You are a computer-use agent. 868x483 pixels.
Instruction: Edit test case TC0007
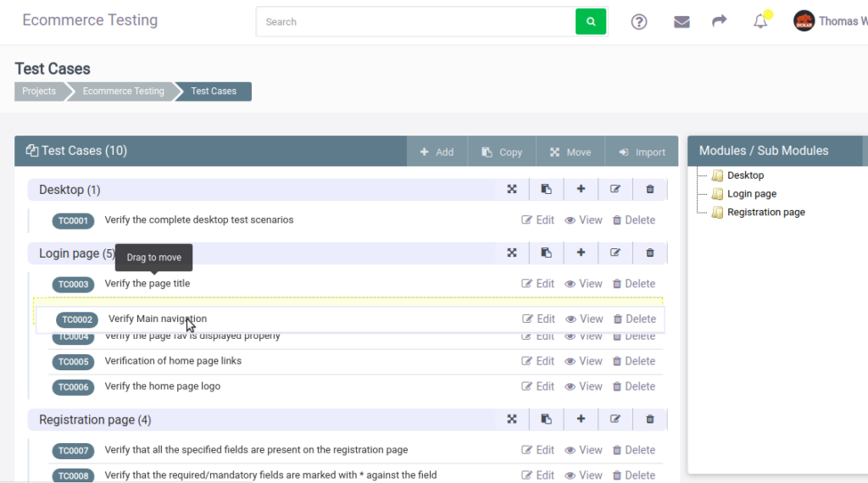pyautogui.click(x=537, y=450)
